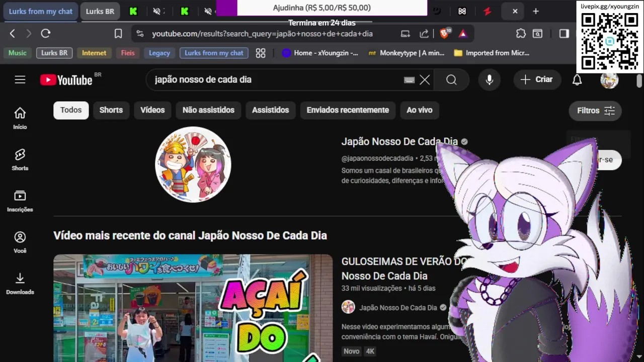Select the Shorts filter chip
This screenshot has height=362, width=644.
111,110
